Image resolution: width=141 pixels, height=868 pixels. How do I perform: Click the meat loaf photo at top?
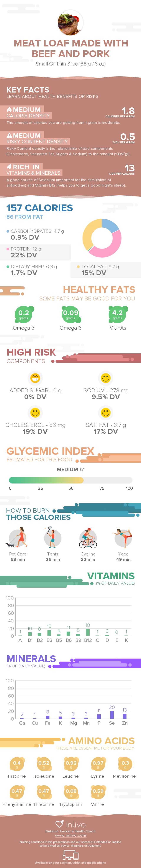70,22
